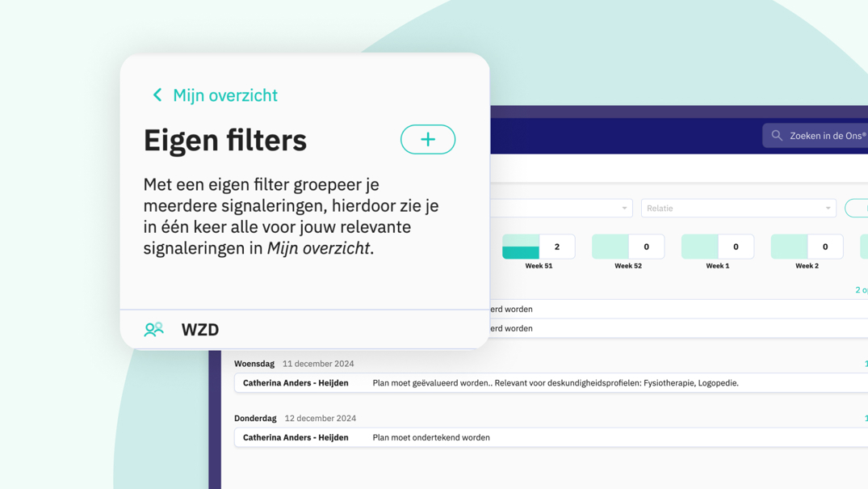Viewport: 868px width, 489px height.
Task: Click the WZD saved filter entry
Action: 199,329
